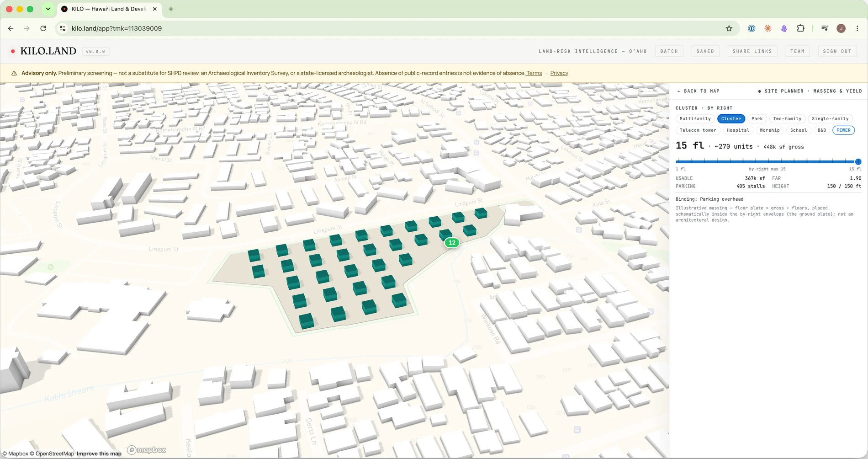Open the purple extension icon

pyautogui.click(x=784, y=28)
